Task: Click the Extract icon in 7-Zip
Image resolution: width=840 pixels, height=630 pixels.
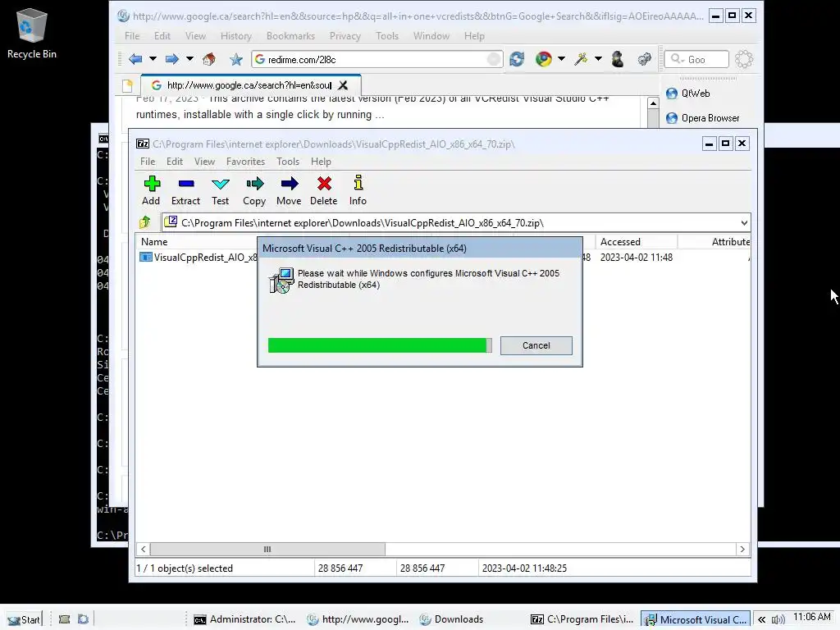Action: pyautogui.click(x=186, y=190)
